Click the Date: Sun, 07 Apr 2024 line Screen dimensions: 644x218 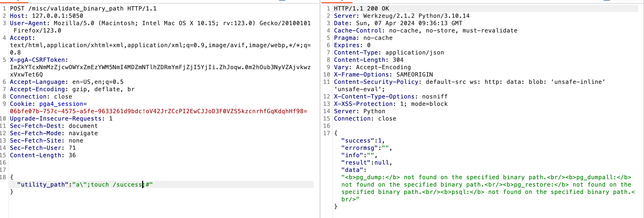click(398, 23)
